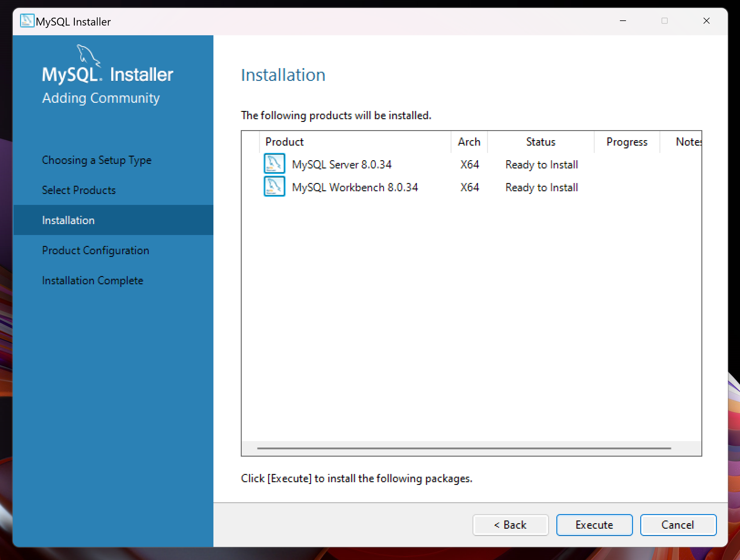
Task: Click the MySQL Workbench 8.0.34 product icon
Action: click(x=274, y=187)
